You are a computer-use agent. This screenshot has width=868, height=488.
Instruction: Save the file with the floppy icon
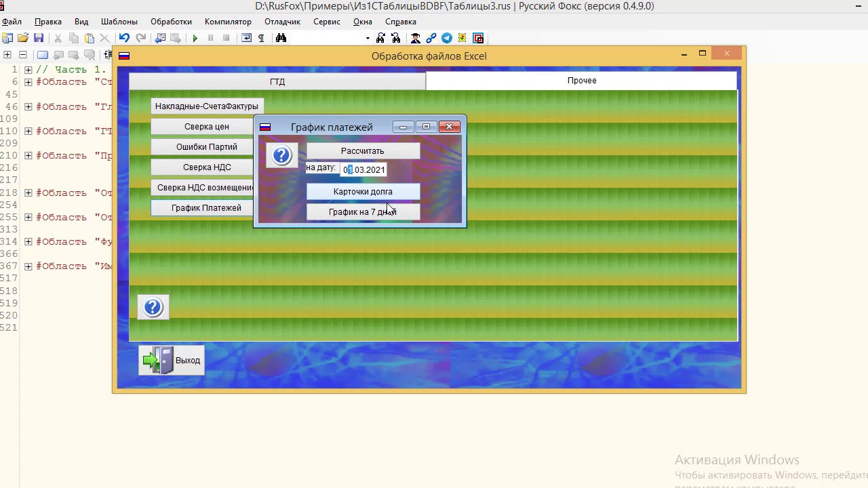point(39,38)
